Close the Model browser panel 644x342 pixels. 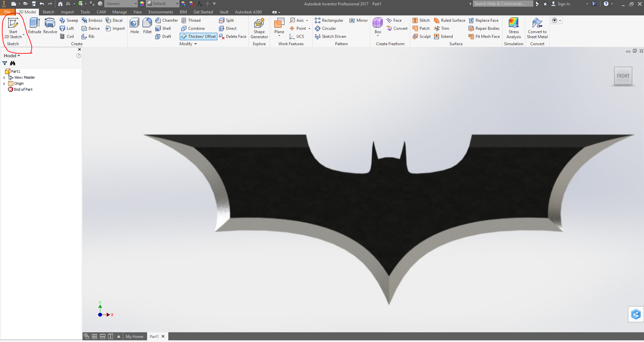tap(79, 50)
